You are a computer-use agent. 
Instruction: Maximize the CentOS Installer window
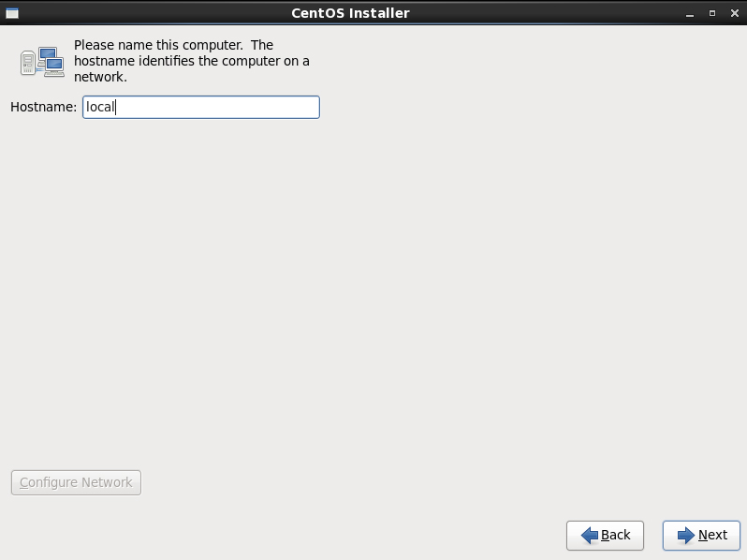pos(712,13)
